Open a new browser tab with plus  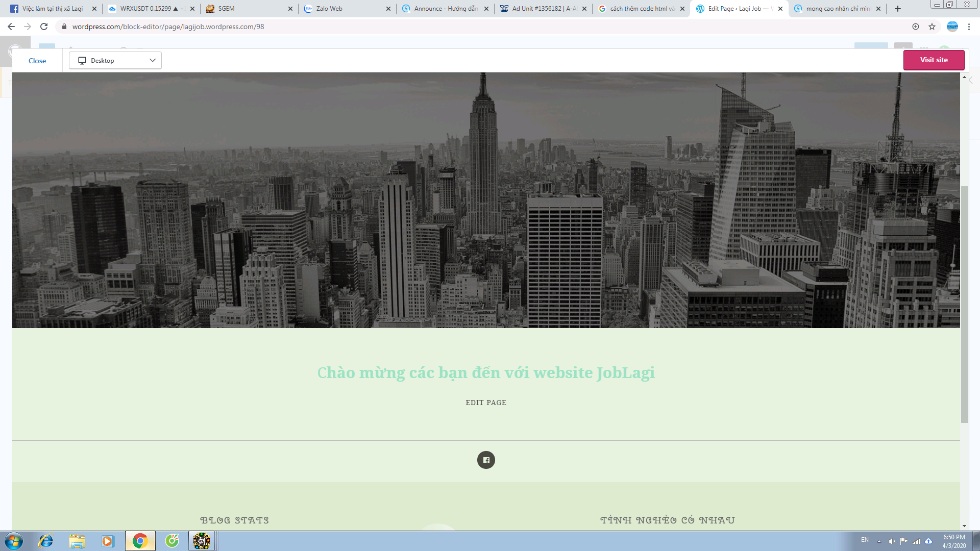pos(898,9)
